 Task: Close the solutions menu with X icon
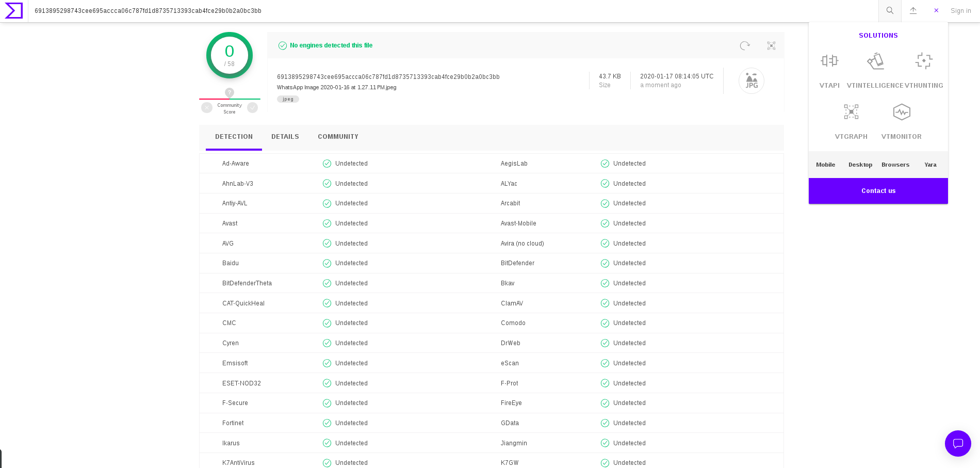(936, 10)
